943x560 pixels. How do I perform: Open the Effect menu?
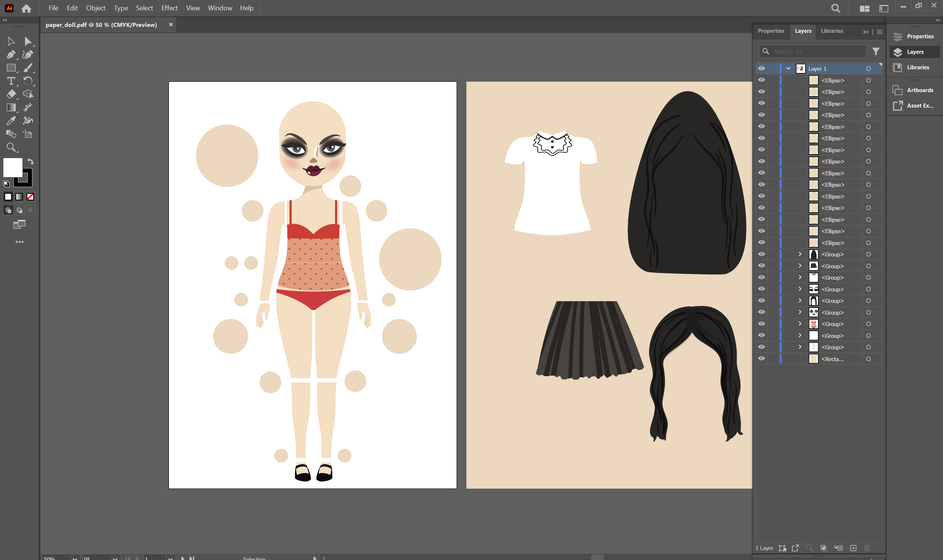169,8
